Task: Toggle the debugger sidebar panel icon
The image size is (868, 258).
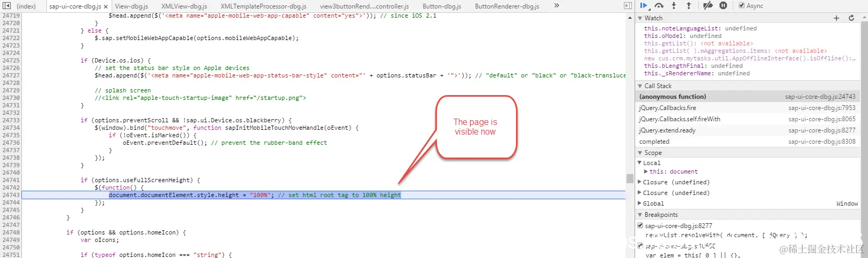Action: tap(628, 6)
